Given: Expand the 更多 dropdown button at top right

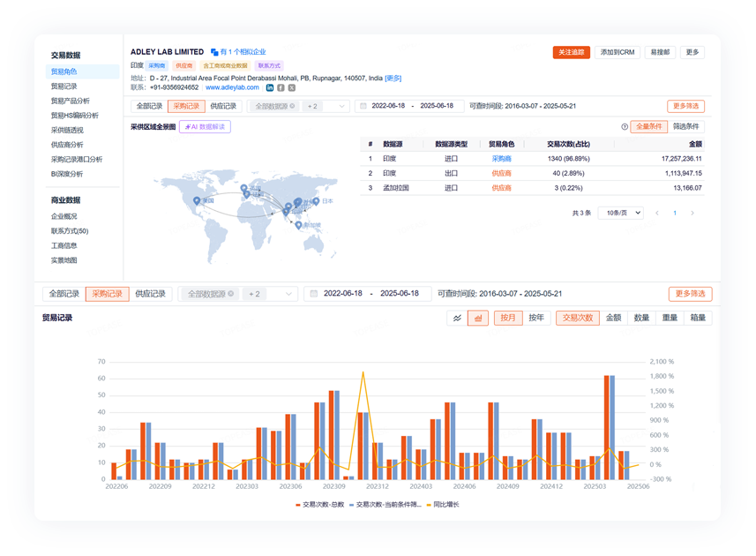Looking at the screenshot, I should [x=692, y=52].
